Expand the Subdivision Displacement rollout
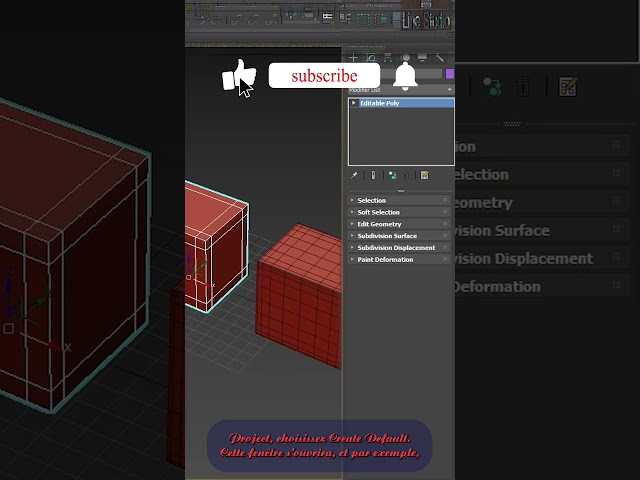This screenshot has width=640, height=480. click(399, 247)
